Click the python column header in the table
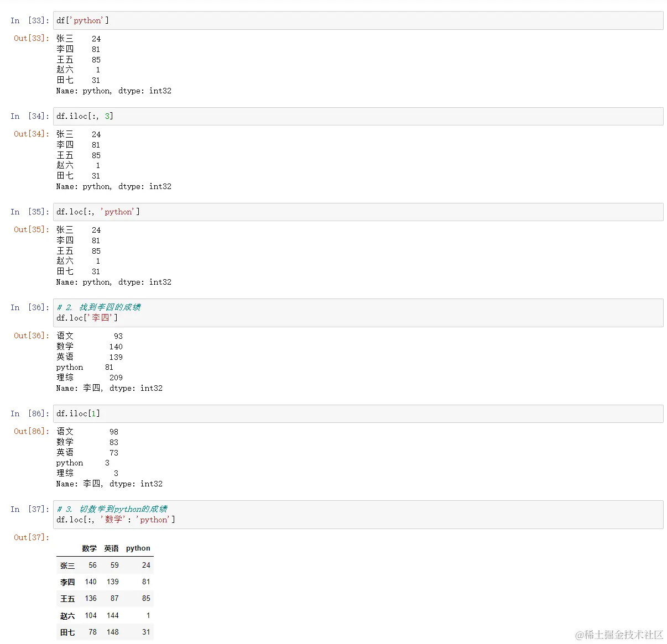 pos(138,548)
